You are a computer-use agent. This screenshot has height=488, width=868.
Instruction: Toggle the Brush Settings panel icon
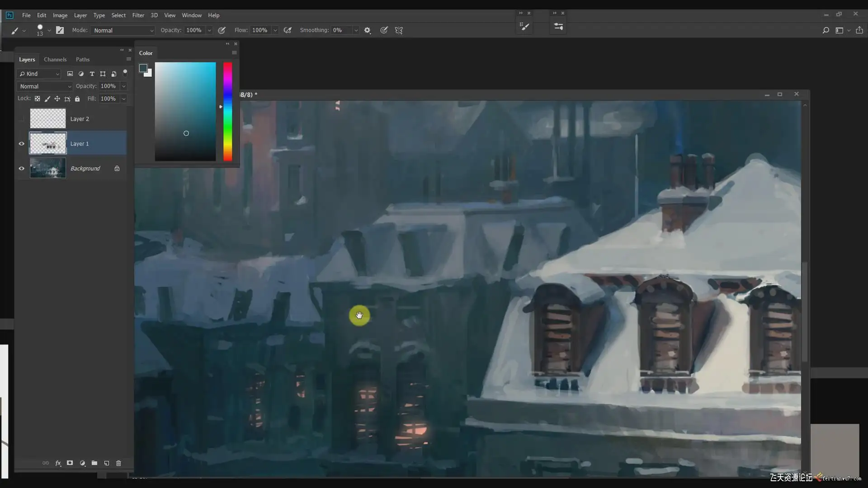pos(60,30)
